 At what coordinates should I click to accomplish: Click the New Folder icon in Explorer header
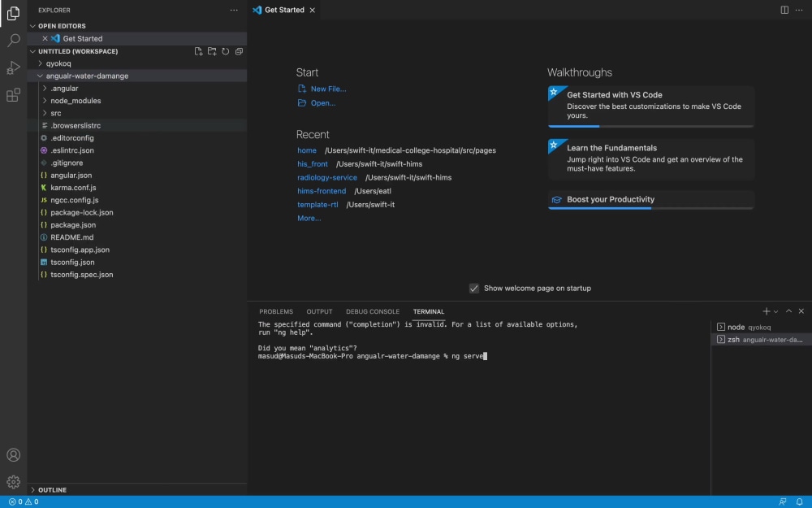point(211,51)
